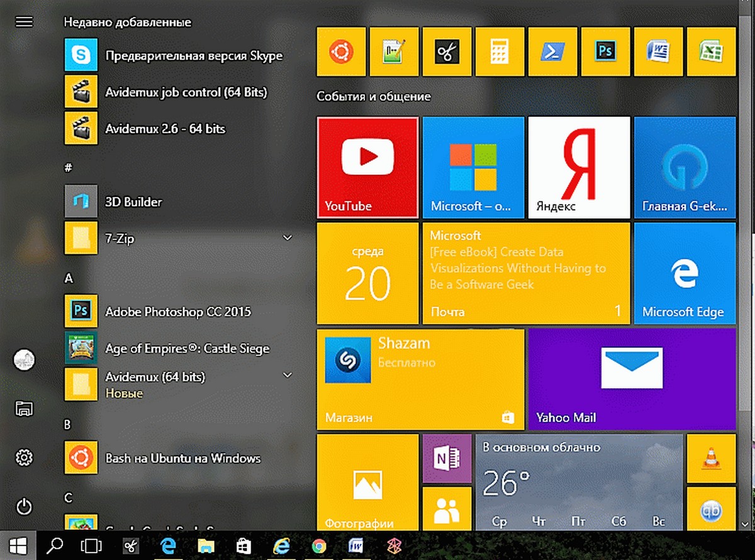This screenshot has width=755, height=560.
Task: Open the VLC cone tile
Action: (711, 458)
